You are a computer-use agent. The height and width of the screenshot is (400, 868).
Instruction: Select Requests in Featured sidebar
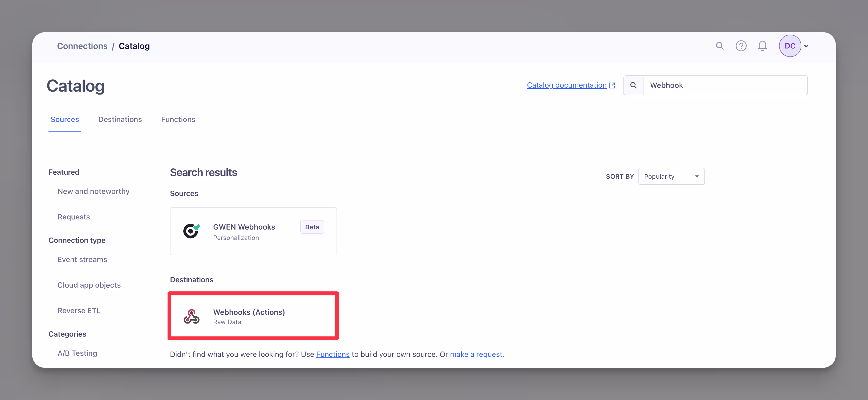tap(74, 217)
